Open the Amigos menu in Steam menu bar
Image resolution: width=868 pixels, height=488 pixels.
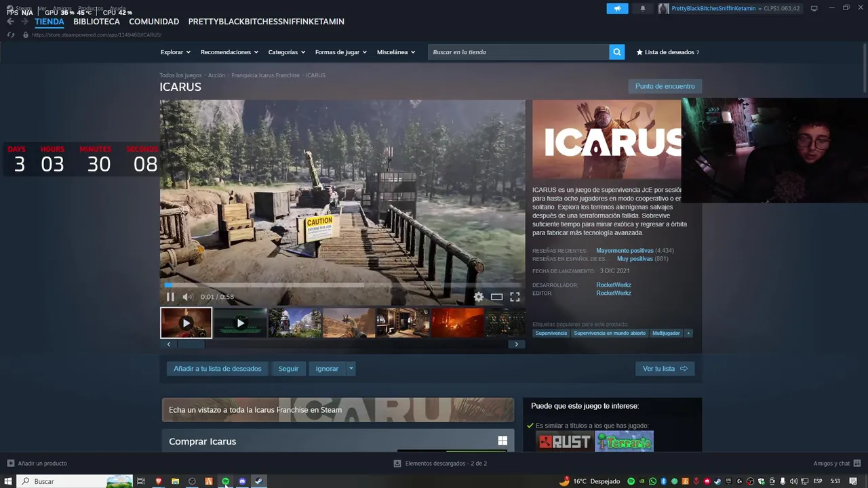click(x=62, y=8)
